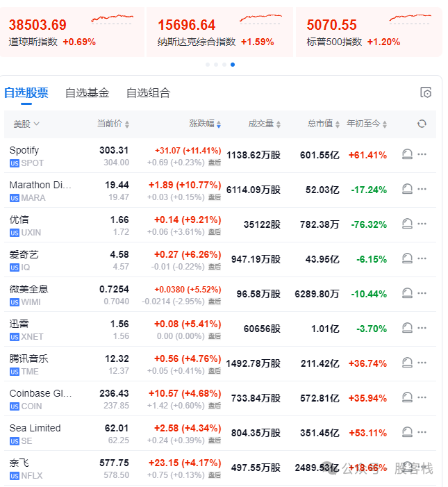Click the refresh icon in table header
This screenshot has width=448, height=487.
(422, 124)
